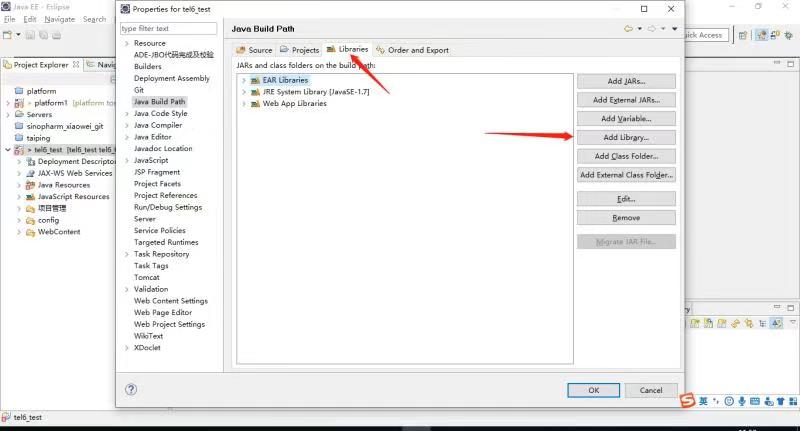Open the Eclipse File menu
The height and width of the screenshot is (431, 800).
tap(10, 19)
